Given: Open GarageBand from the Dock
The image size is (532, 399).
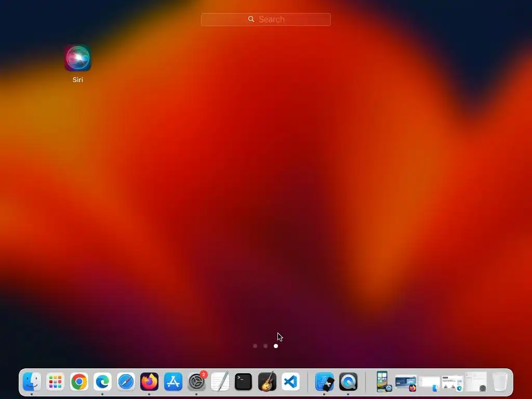Looking at the screenshot, I should [x=267, y=382].
